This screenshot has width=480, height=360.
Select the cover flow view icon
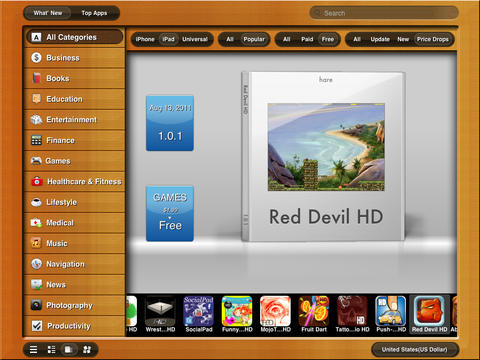click(69, 349)
